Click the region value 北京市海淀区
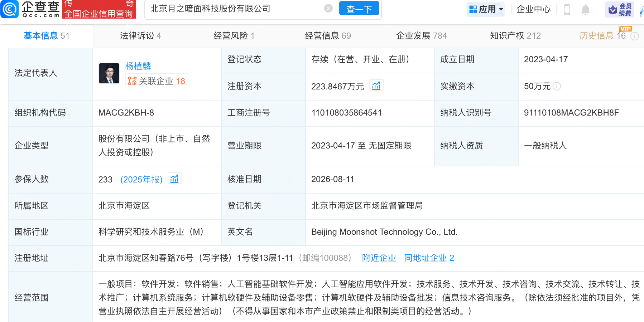The image size is (644, 322). (124, 206)
